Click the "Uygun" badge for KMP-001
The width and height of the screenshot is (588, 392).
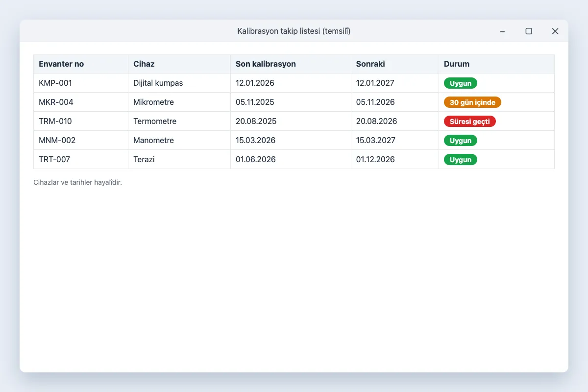(x=461, y=83)
